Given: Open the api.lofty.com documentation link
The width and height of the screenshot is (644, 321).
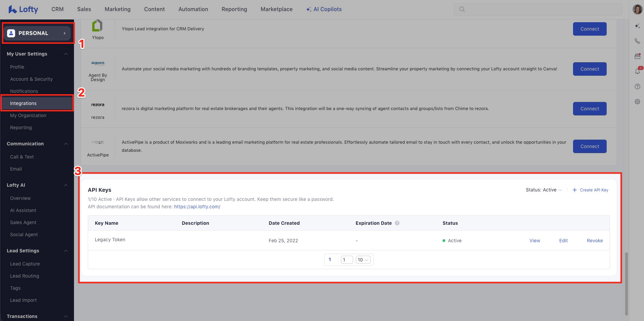Looking at the screenshot, I should [x=197, y=207].
